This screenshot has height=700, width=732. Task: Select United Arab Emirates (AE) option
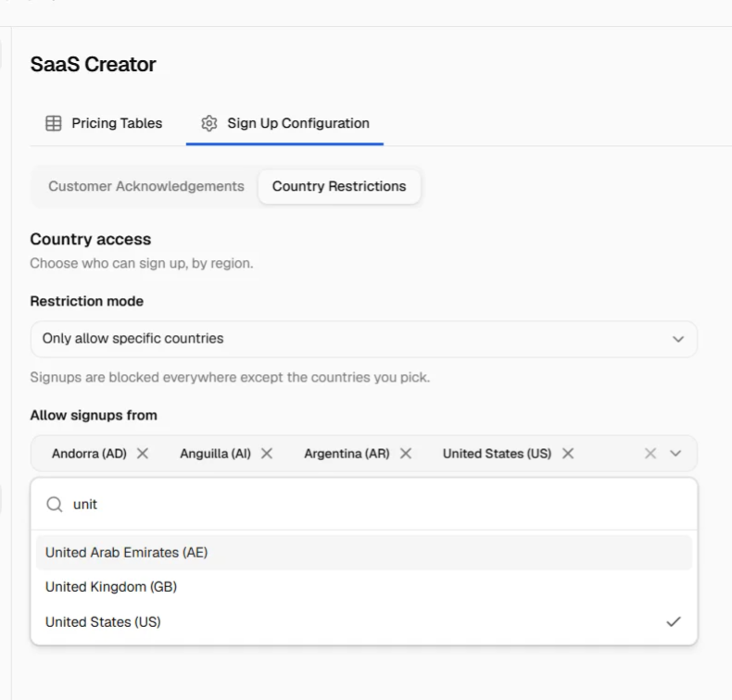point(363,553)
